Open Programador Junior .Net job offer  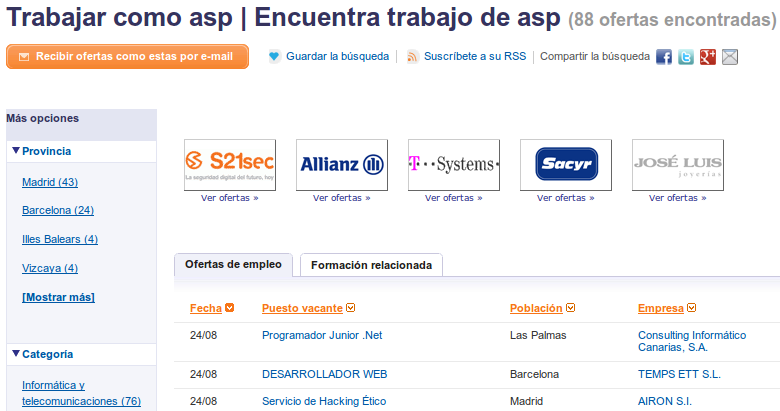click(322, 336)
